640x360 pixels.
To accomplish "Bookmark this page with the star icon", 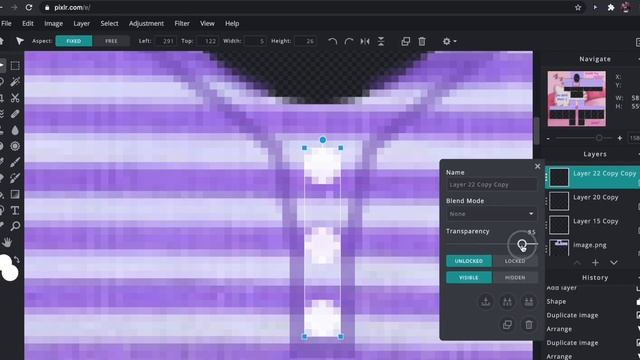I will tap(578, 7).
